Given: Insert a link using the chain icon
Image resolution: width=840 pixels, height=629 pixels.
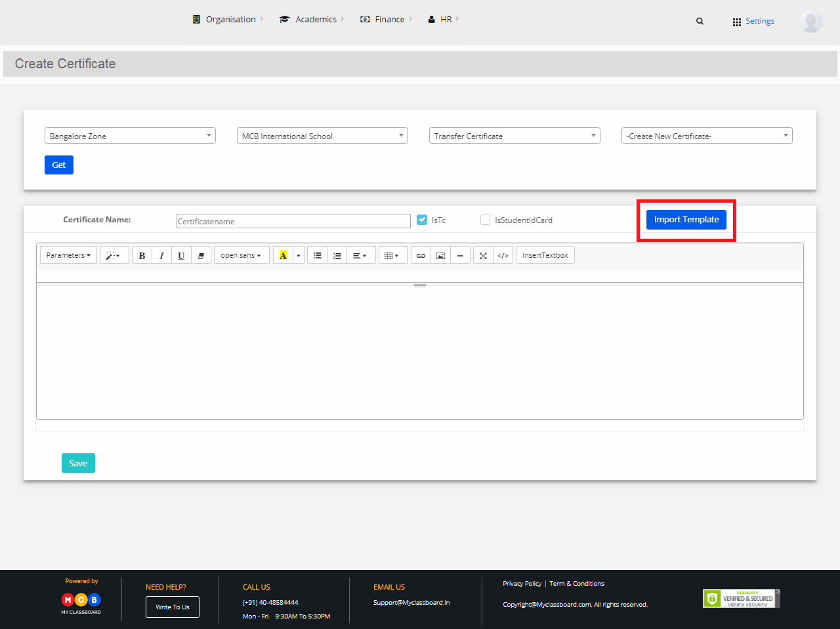Looking at the screenshot, I should click(421, 255).
